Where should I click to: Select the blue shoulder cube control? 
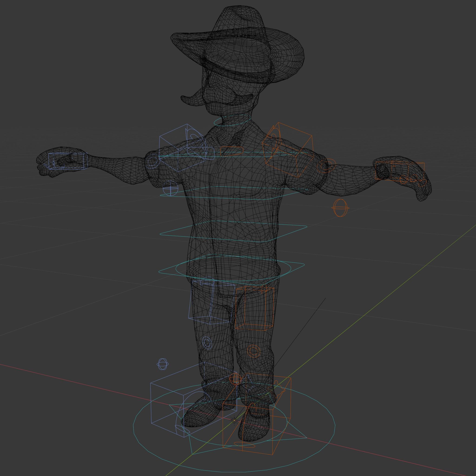183,148
